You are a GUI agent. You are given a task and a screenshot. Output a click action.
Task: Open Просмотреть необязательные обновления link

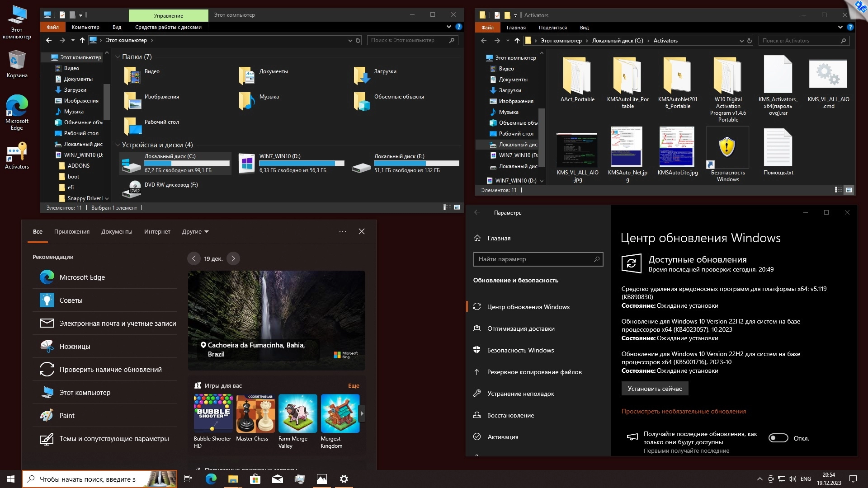coord(684,411)
